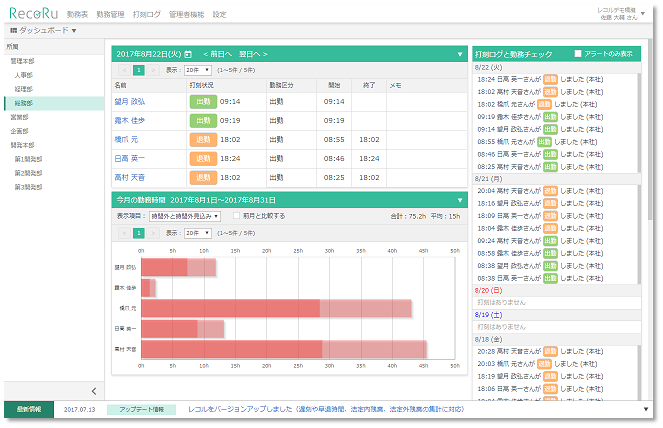Click the green 出勤 badge for 望月 政弘

[202, 101]
